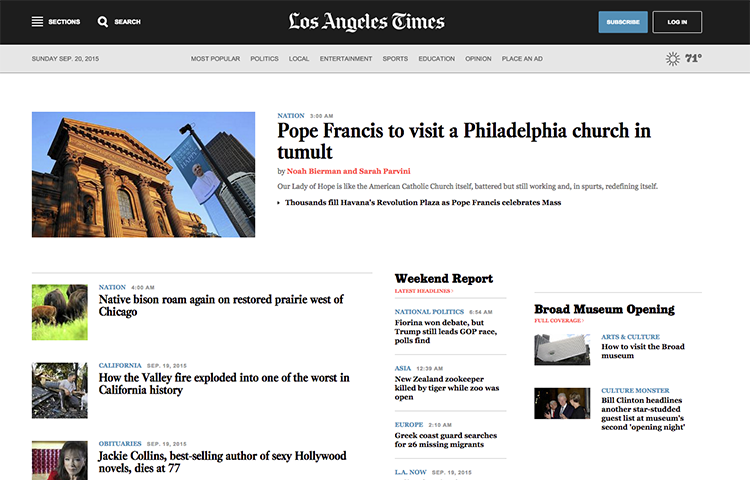Click the Bill Clinton photo thumbnail
Screen dimensions: 750x480
tap(562, 404)
